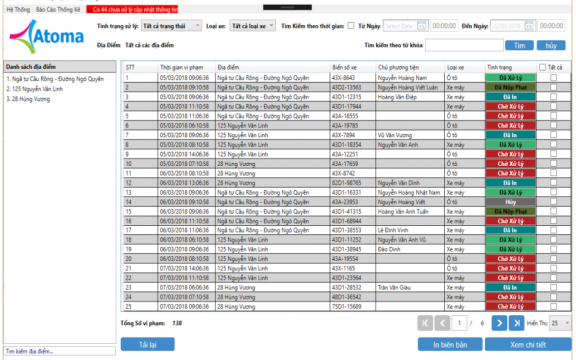Image resolution: width=576 pixels, height=360 pixels.
Task: Go to the previous page
Action: click(442, 323)
